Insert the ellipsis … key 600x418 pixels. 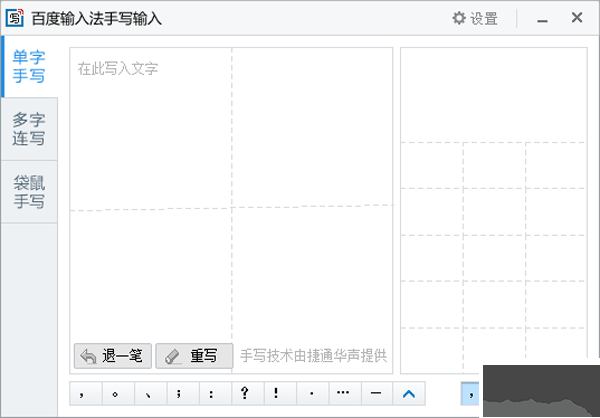coord(344,394)
